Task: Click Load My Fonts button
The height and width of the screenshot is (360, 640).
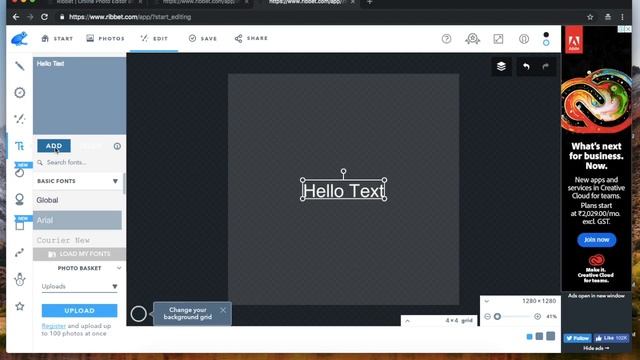Action: click(79, 254)
